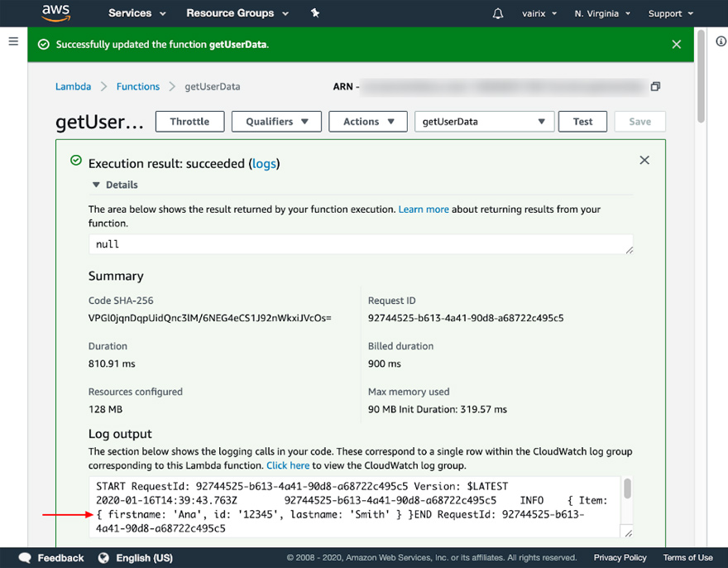Click the pinned favorites star in top bar
The width and height of the screenshot is (728, 568).
click(314, 12)
